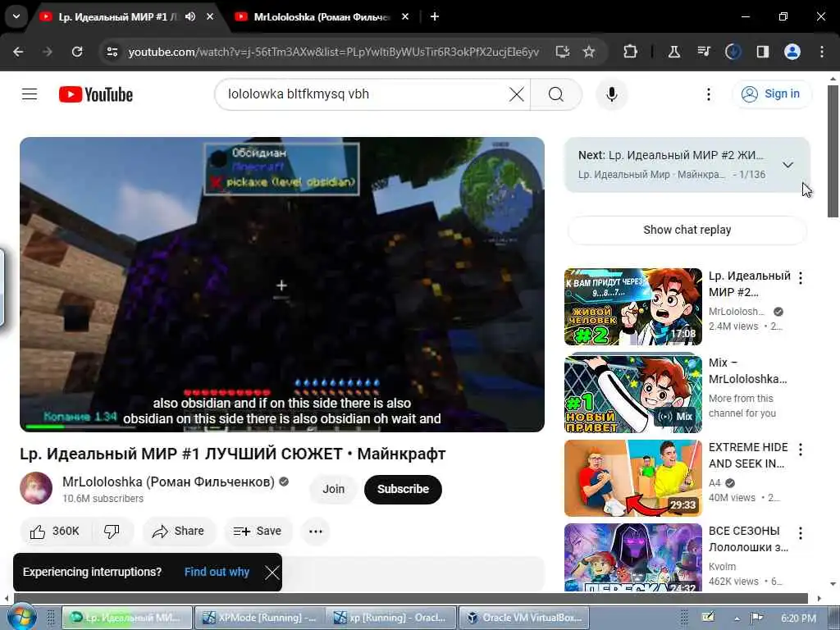Image resolution: width=840 pixels, height=630 pixels.
Task: Switch to the MrLololoshka channel tab
Action: 322,16
